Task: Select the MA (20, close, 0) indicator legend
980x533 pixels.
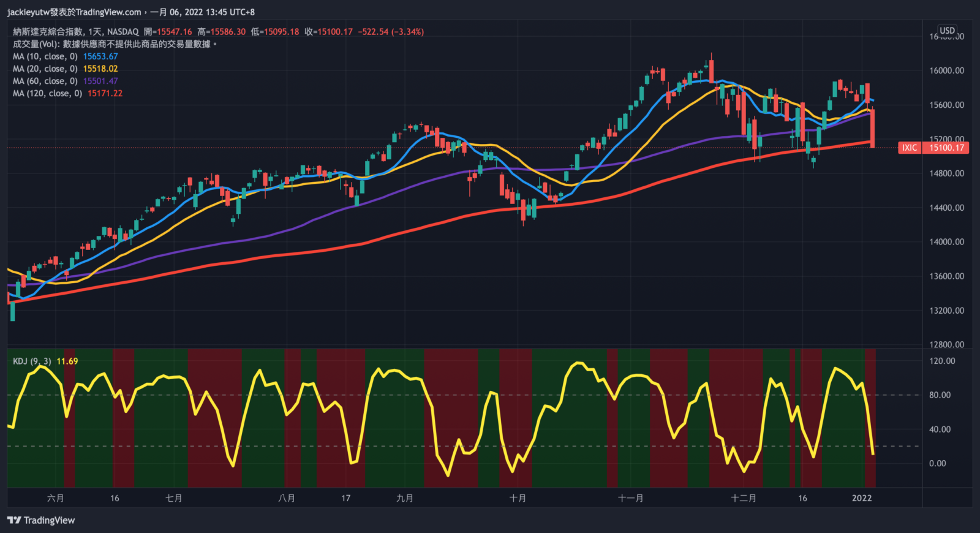Action: tap(45, 69)
